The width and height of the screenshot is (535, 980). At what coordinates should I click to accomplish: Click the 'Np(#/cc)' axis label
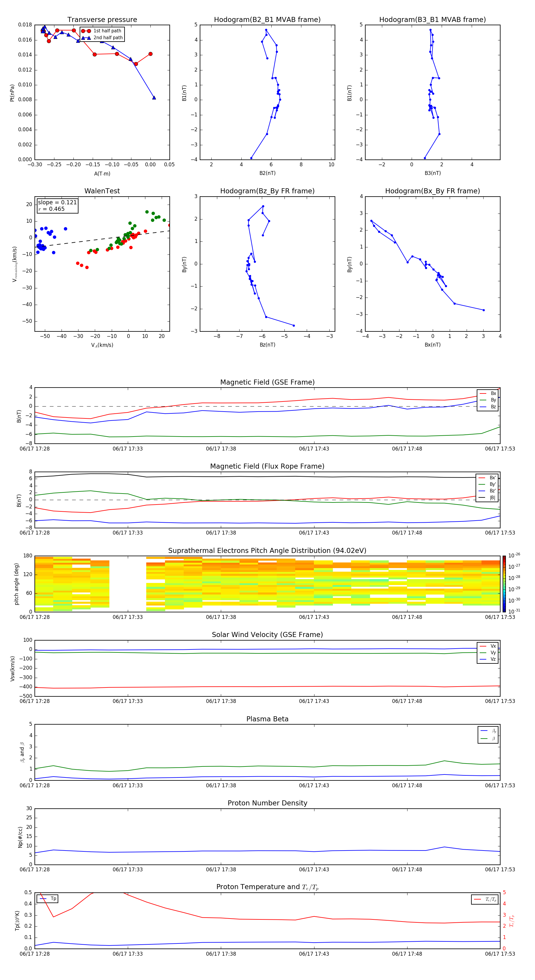pyautogui.click(x=20, y=837)
